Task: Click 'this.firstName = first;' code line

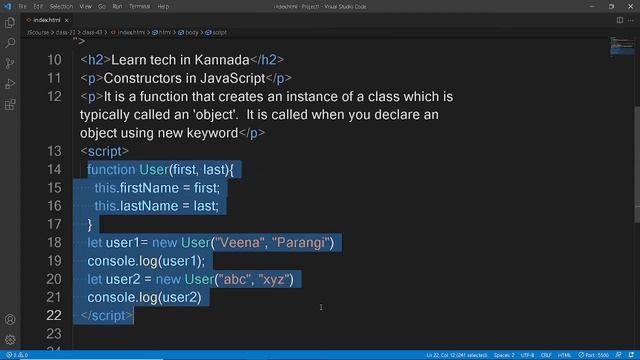Action: [157, 188]
